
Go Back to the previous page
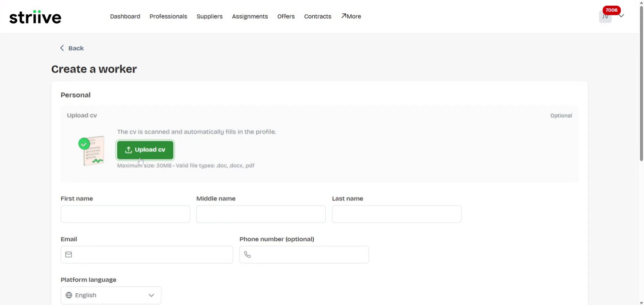tap(72, 48)
